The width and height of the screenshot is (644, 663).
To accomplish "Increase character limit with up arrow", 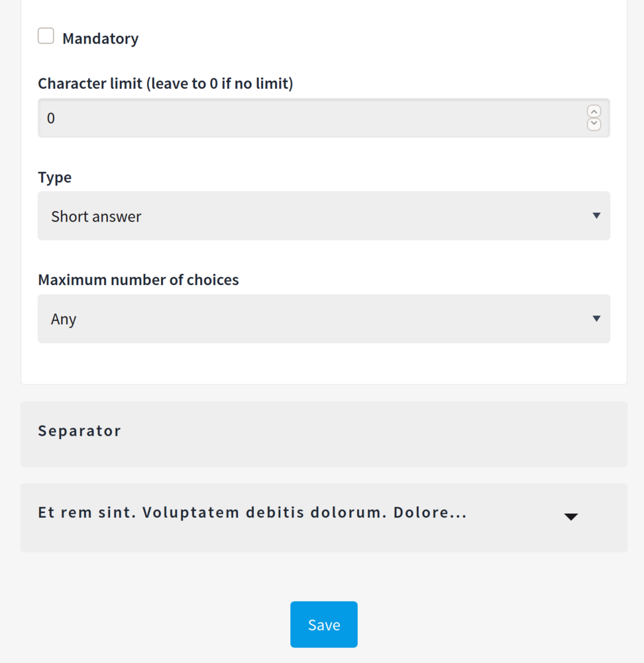I will (594, 112).
